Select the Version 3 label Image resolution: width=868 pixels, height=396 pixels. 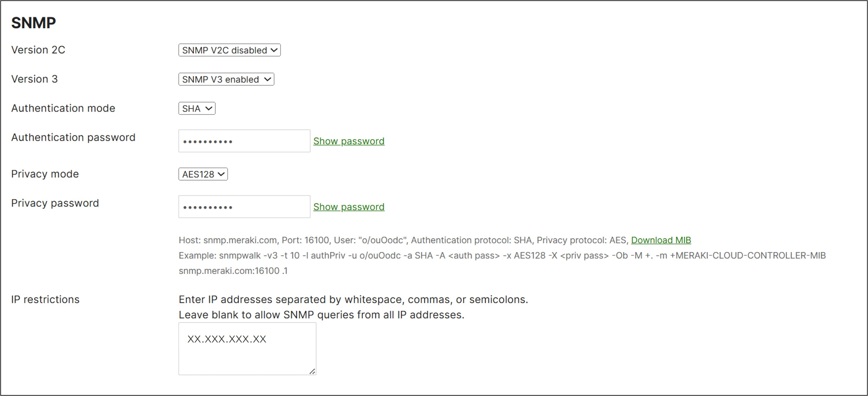34,79
